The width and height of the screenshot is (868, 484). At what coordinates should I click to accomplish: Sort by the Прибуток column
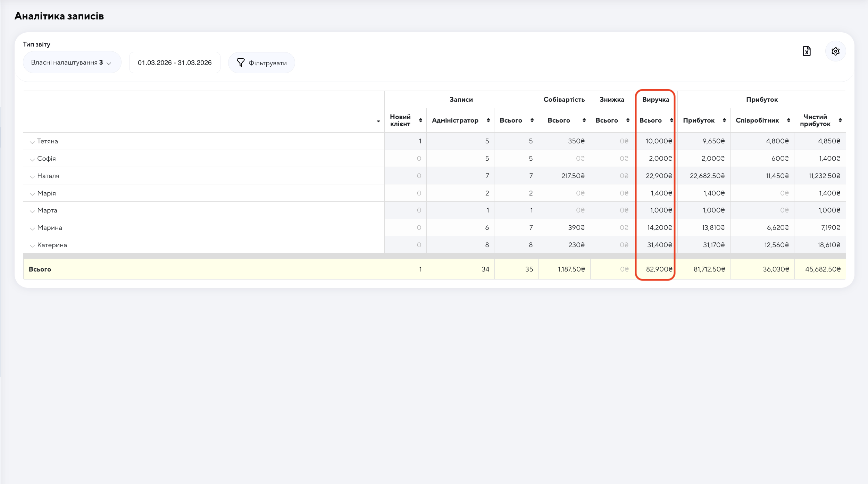click(x=724, y=120)
